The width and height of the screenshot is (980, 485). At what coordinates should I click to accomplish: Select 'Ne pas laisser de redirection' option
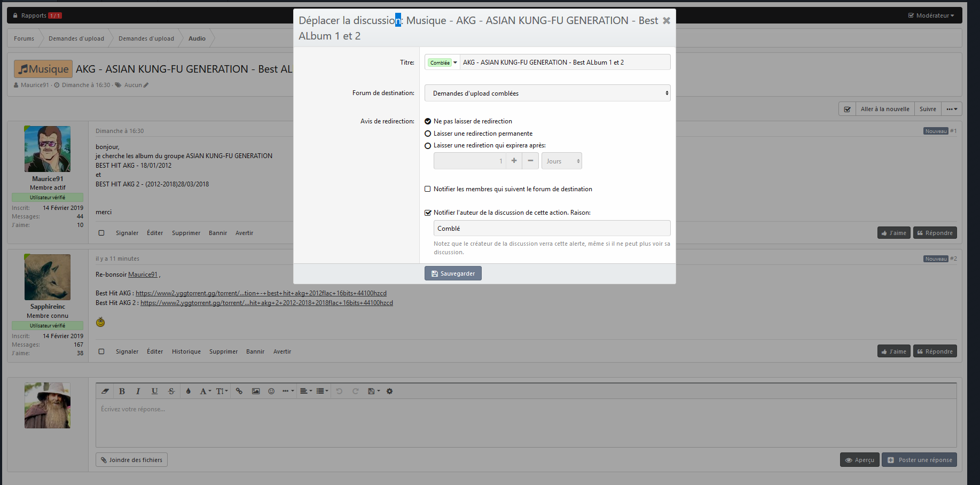pos(428,121)
